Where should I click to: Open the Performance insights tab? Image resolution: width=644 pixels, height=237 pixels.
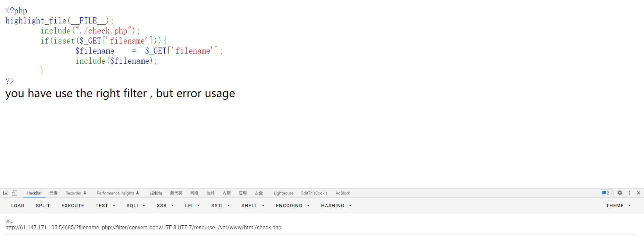coord(118,193)
